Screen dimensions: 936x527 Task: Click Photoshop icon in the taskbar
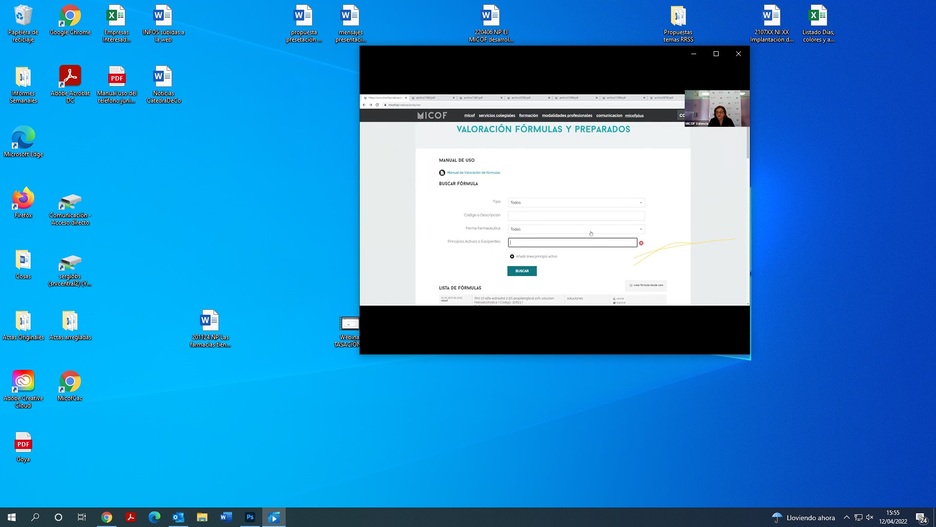pos(250,517)
